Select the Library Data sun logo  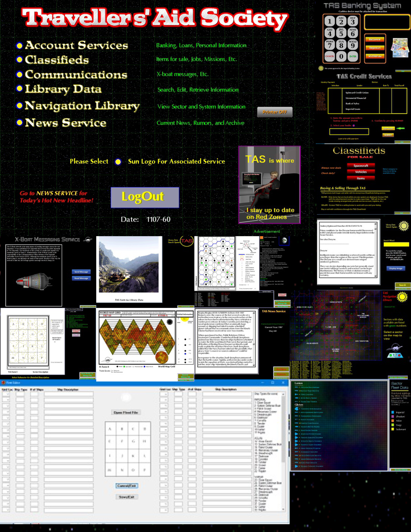(x=19, y=88)
